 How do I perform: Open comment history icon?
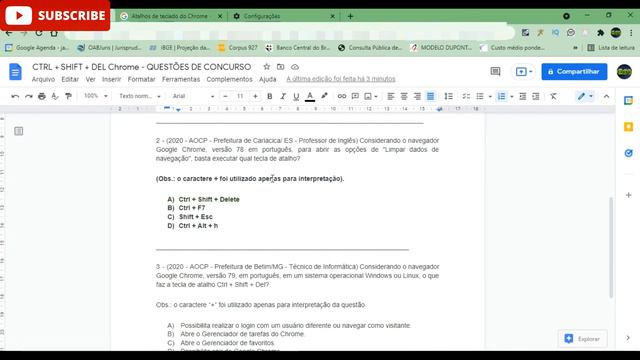(x=495, y=71)
